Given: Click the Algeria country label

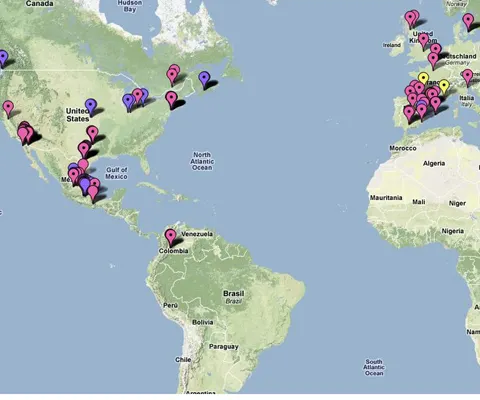Looking at the screenshot, I should pyautogui.click(x=434, y=163).
